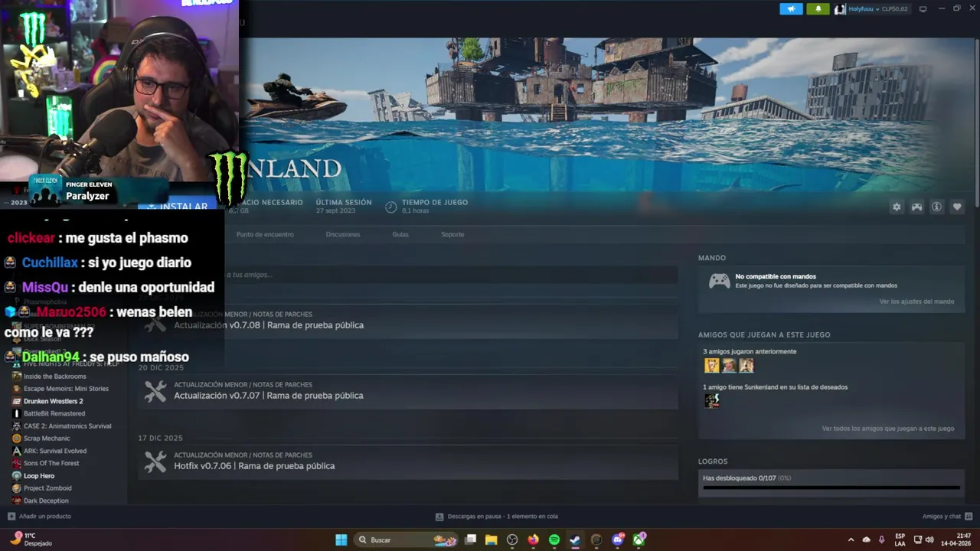Open Task View on the taskbar

coord(471,540)
